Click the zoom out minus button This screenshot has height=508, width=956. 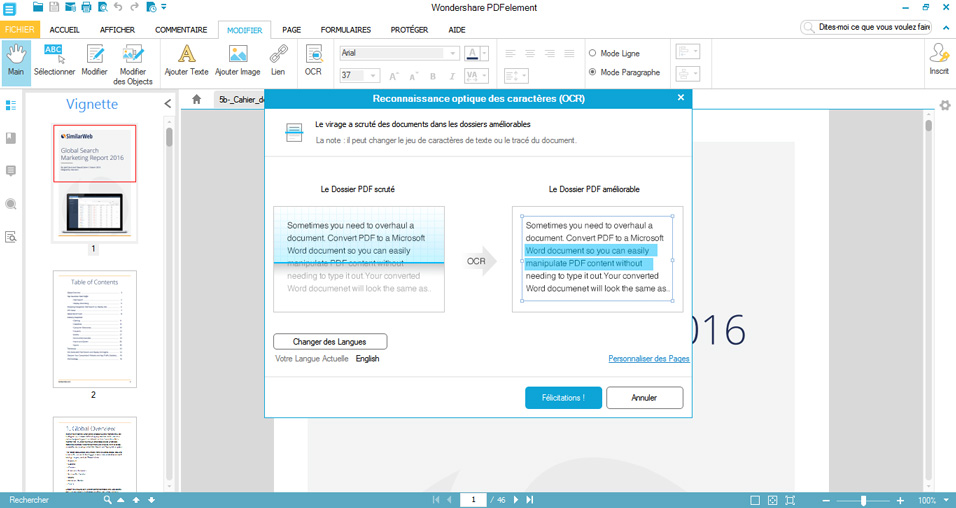point(827,500)
